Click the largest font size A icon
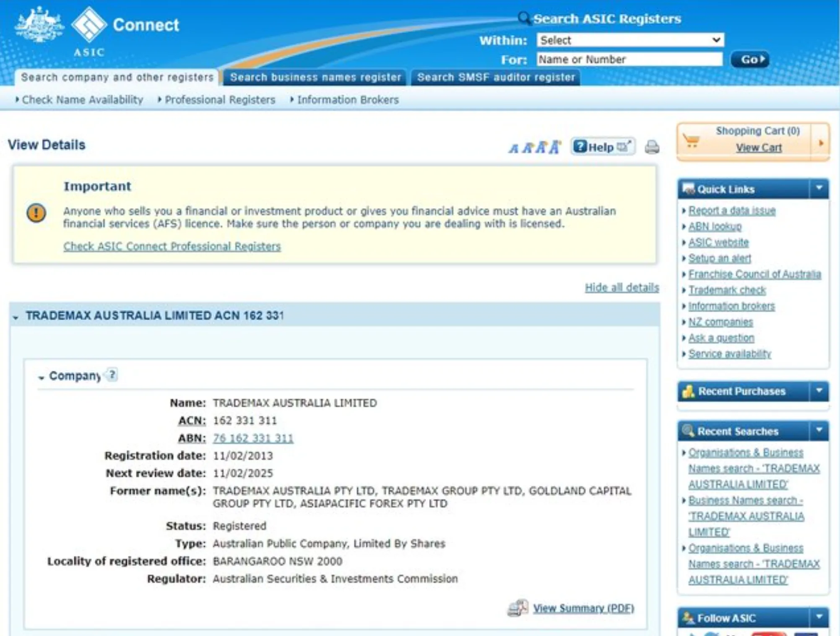This screenshot has width=840, height=636. pos(555,147)
